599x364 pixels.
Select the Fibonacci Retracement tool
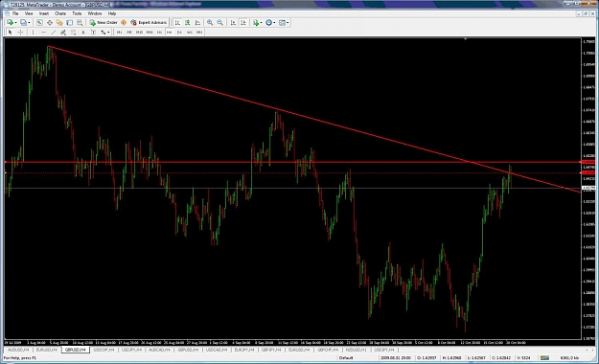pyautogui.click(x=73, y=32)
